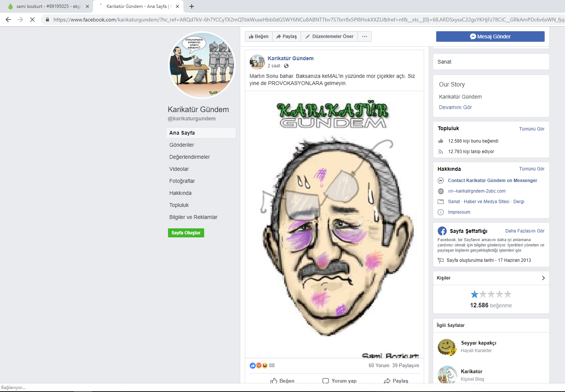The image size is (565, 392).
Task: Click the Facebook logo in Sayfa Şeffaflığı
Action: click(x=442, y=231)
